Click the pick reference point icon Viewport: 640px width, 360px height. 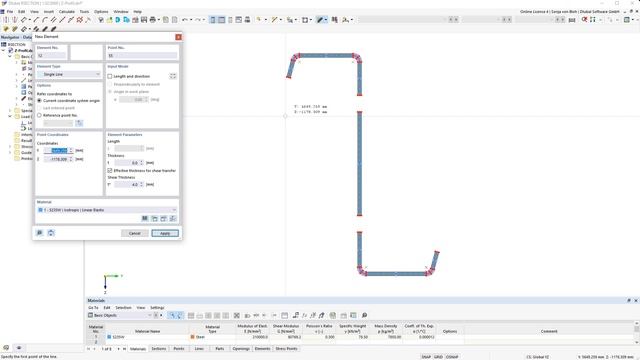click(x=79, y=123)
